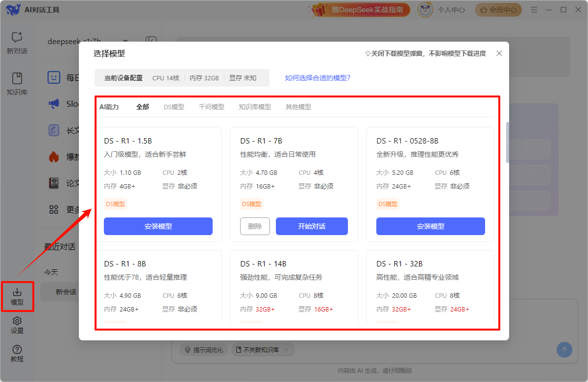Open the 不关联知识库 dropdown
This screenshot has width=588, height=382.
point(263,349)
